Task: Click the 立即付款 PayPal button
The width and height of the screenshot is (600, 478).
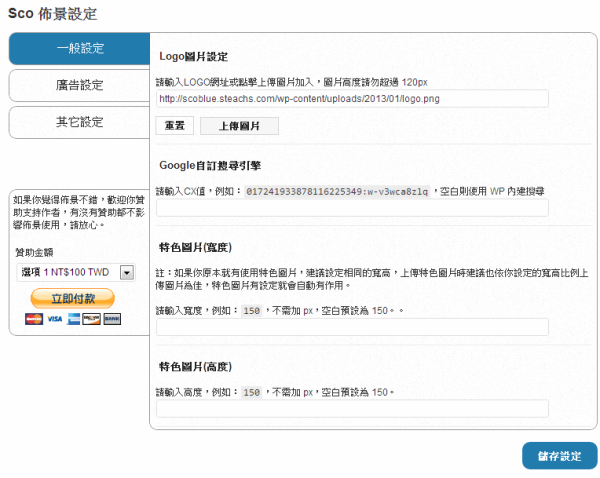Action: point(73,298)
